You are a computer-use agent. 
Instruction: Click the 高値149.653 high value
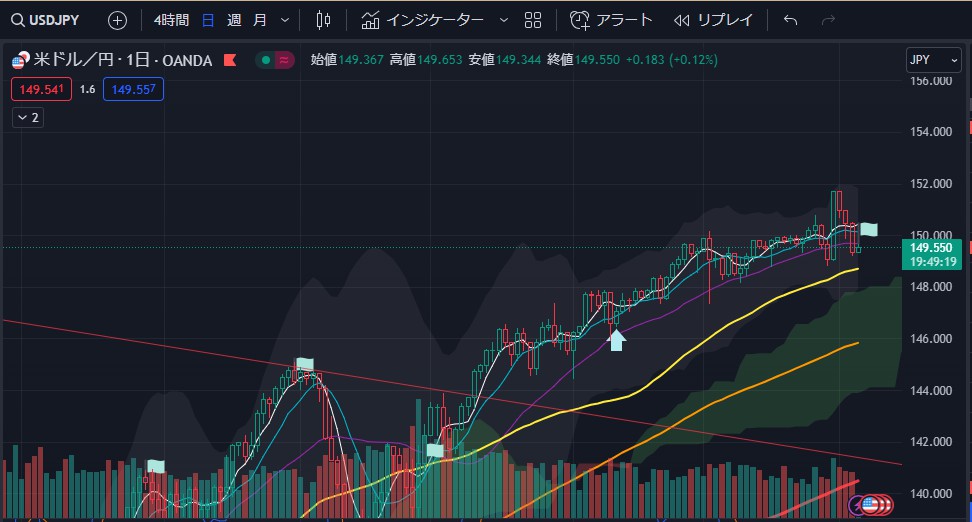pyautogui.click(x=426, y=60)
